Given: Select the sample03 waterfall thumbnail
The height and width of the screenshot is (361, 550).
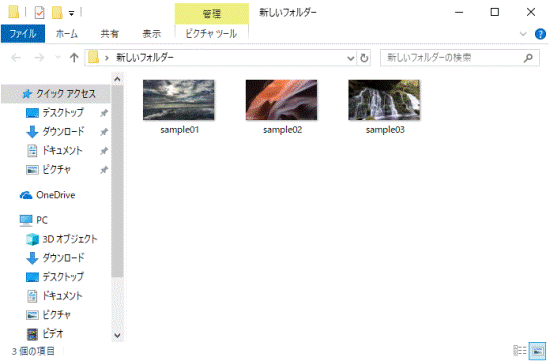Looking at the screenshot, I should (x=384, y=100).
